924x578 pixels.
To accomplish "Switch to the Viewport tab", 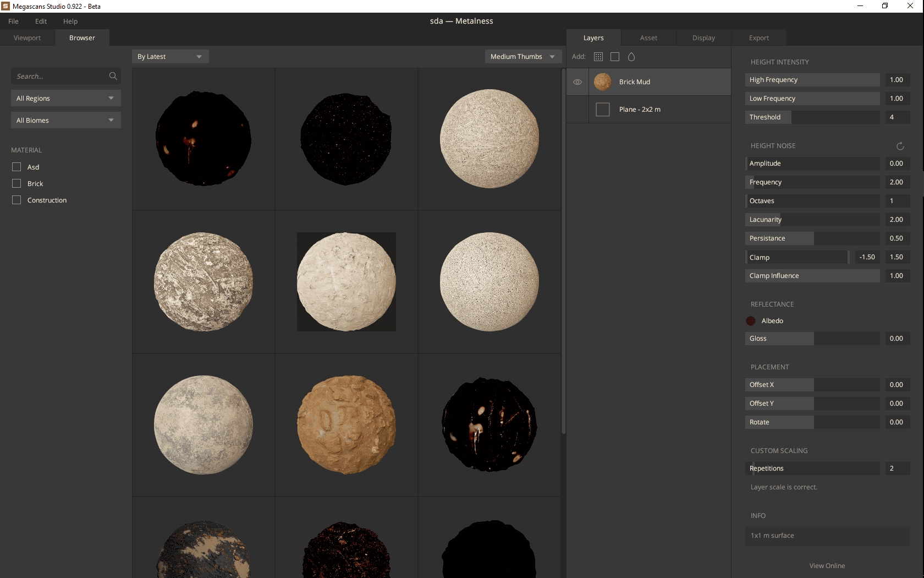I will point(28,37).
